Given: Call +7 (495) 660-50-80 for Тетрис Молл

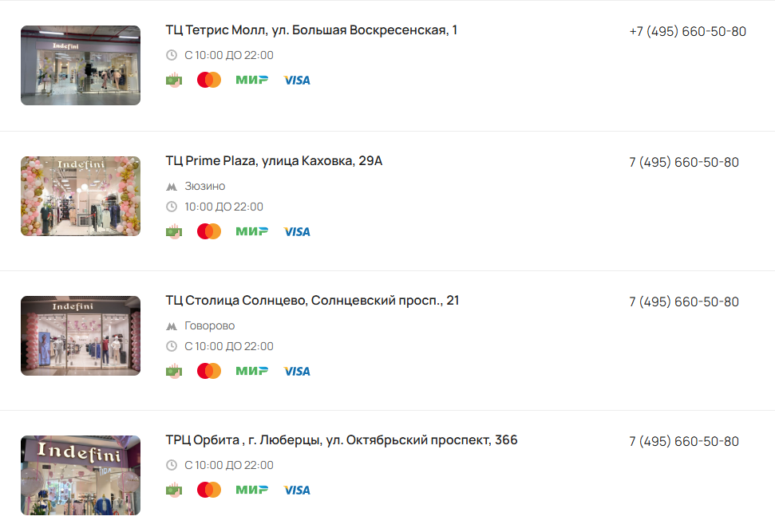Looking at the screenshot, I should [687, 31].
